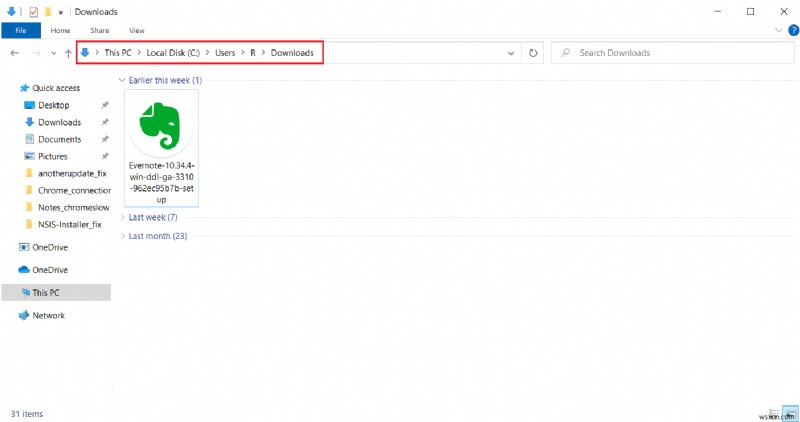Screen dimensions: 800x422
Task: Switch to large icons view in status bar
Action: coord(789,414)
